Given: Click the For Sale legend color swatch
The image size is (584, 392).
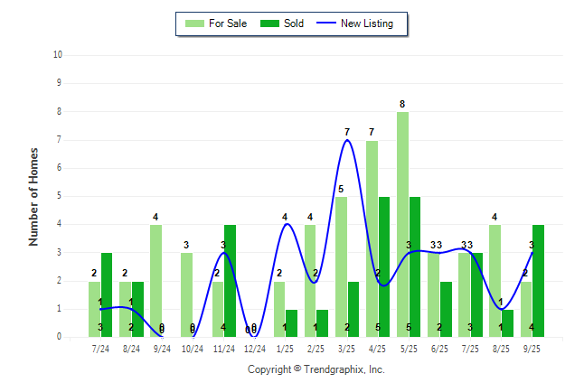Looking at the screenshot, I should point(193,23).
